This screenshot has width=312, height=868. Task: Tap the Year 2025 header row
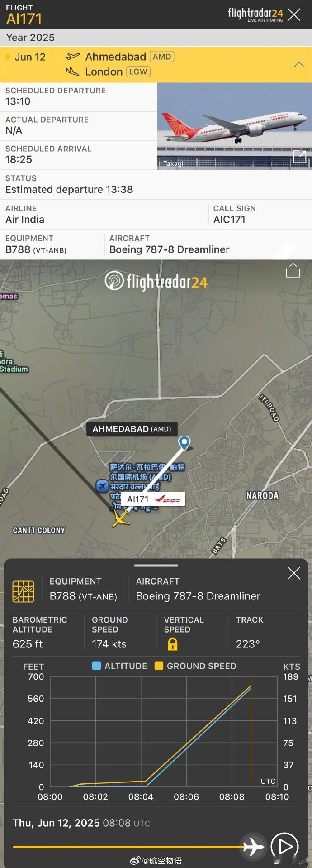tap(156, 38)
